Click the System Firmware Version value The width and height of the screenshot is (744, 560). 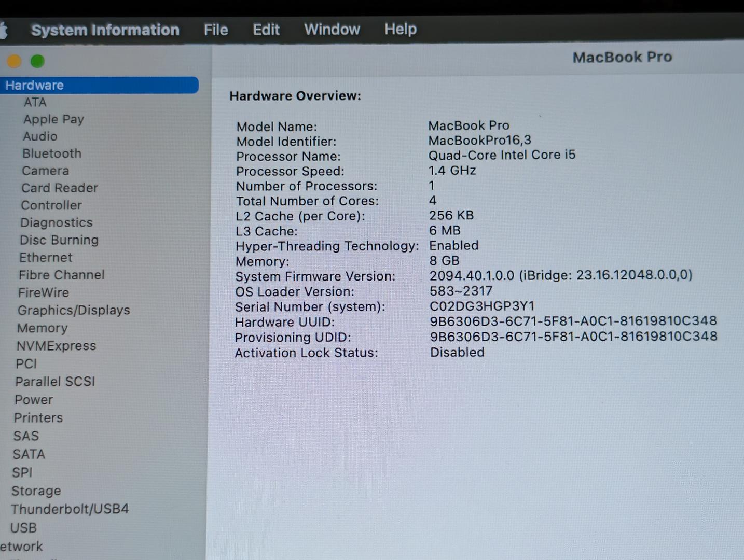[x=561, y=275]
